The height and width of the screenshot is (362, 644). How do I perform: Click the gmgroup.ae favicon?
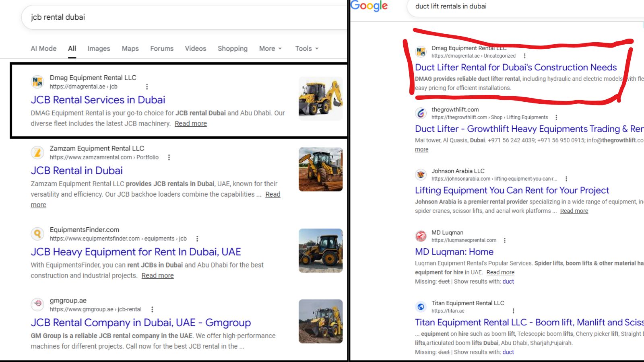pos(37,304)
